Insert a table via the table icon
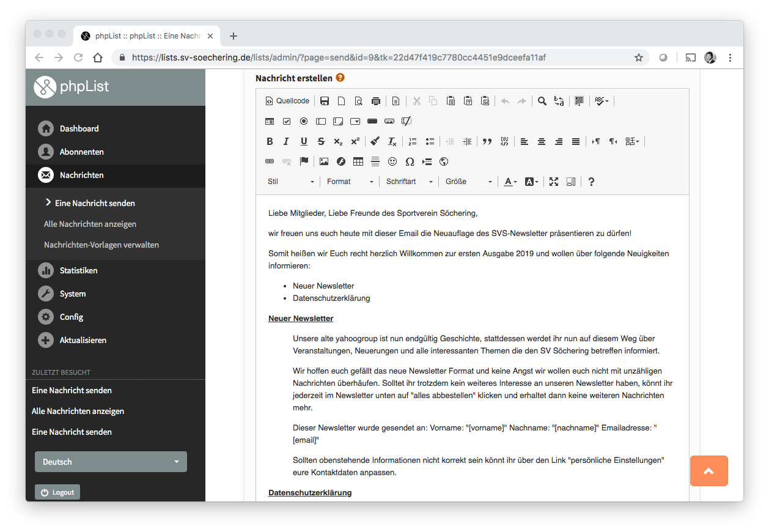This screenshot has width=769, height=532. click(x=358, y=161)
